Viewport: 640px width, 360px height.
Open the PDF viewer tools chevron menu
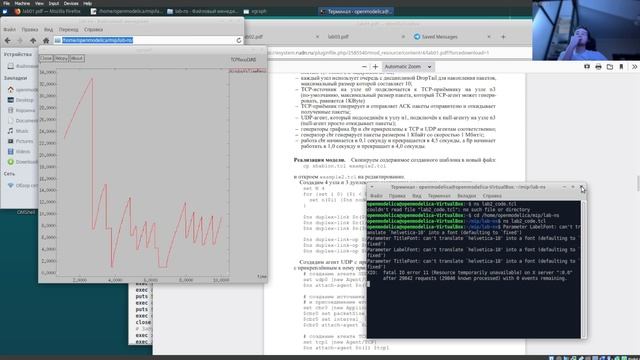coord(634,67)
